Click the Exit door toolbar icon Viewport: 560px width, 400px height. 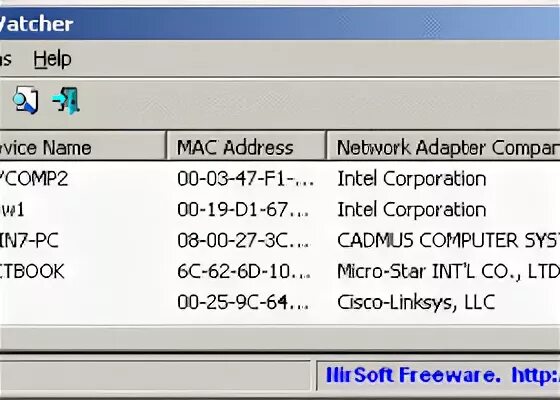66,100
